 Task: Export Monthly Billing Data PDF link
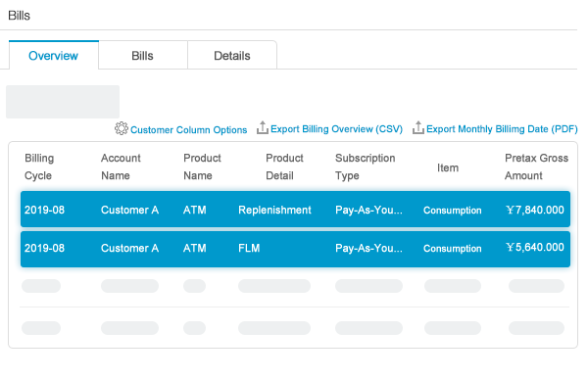pos(502,129)
